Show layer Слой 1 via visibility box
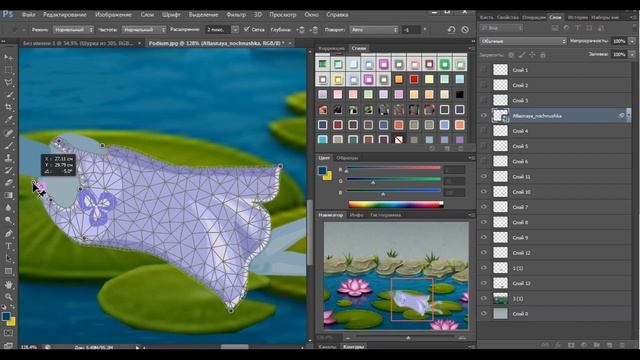This screenshot has width=640, height=360. point(484,70)
